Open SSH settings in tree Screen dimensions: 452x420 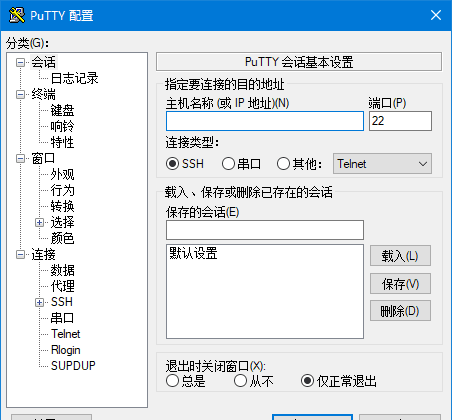click(62, 302)
